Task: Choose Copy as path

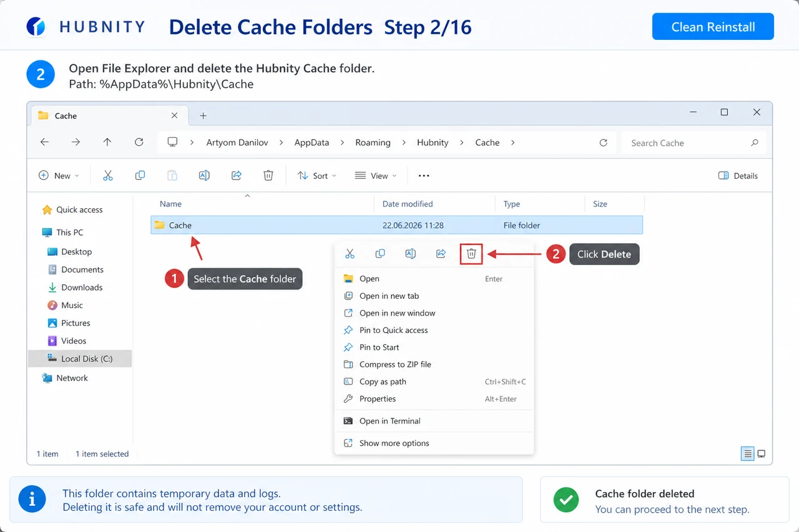Action: [x=434, y=382]
